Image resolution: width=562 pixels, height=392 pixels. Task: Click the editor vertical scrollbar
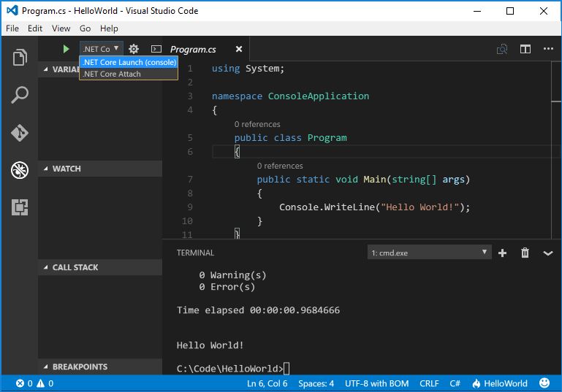coord(556,150)
